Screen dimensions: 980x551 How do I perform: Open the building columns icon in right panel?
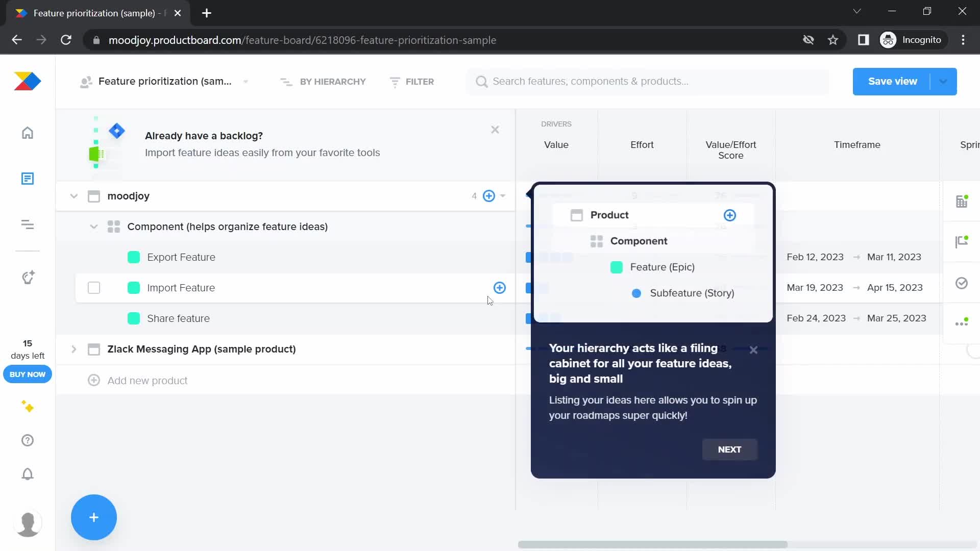coord(962,201)
